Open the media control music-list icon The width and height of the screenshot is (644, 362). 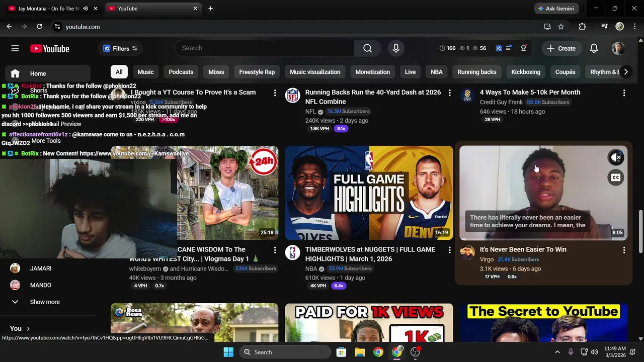605,27
